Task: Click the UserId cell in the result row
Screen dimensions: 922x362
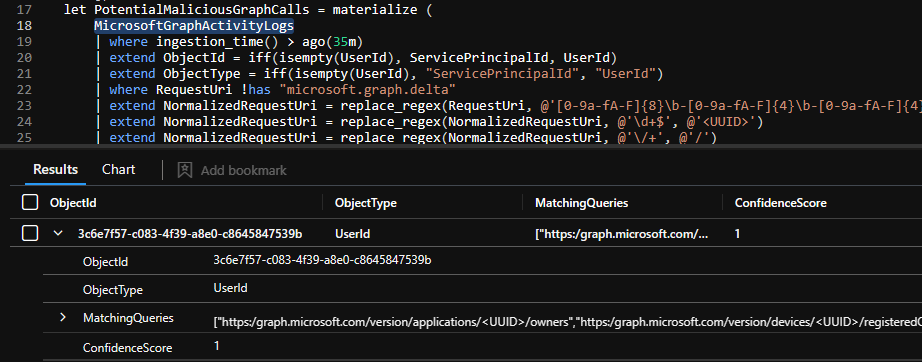Action: (352, 234)
